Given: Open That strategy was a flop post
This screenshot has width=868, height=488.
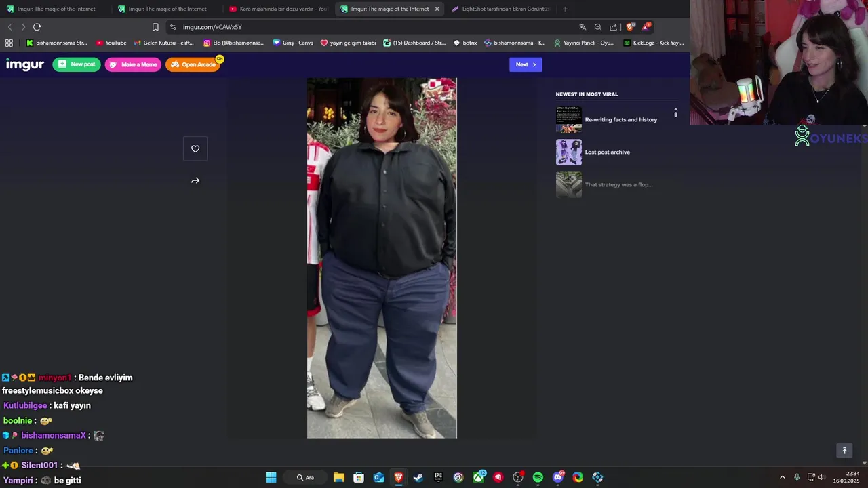Looking at the screenshot, I should [618, 185].
